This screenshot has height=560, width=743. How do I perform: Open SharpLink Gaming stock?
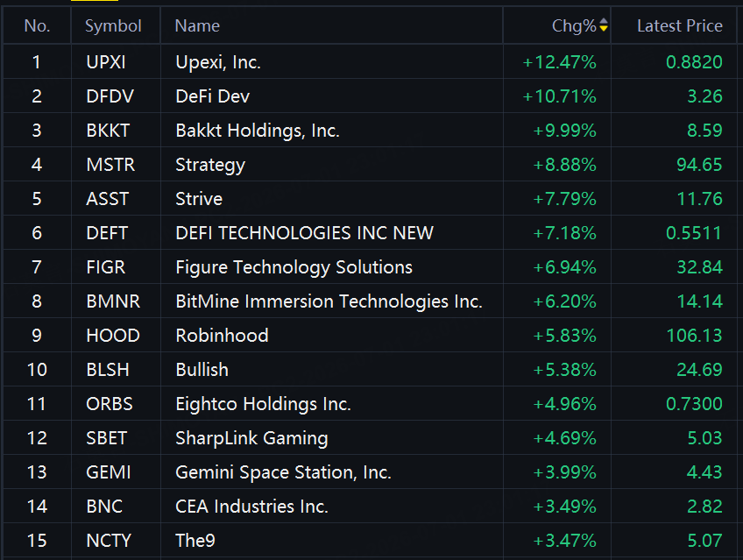coord(251,438)
